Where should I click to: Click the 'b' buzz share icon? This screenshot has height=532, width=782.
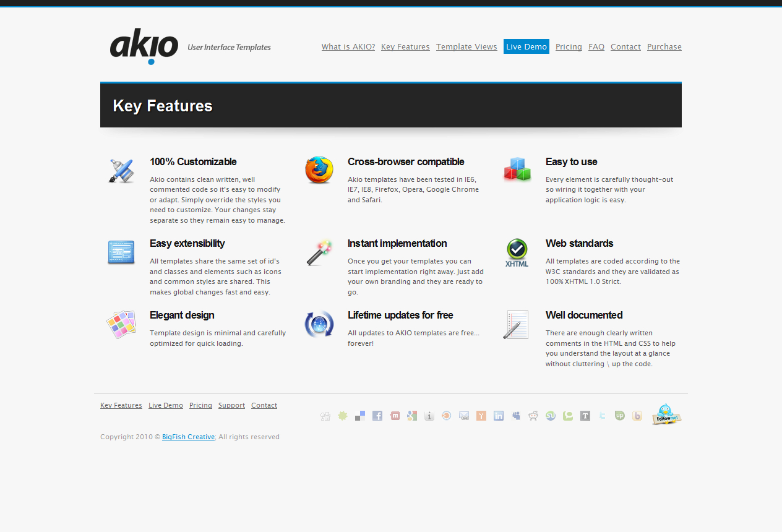tap(637, 416)
